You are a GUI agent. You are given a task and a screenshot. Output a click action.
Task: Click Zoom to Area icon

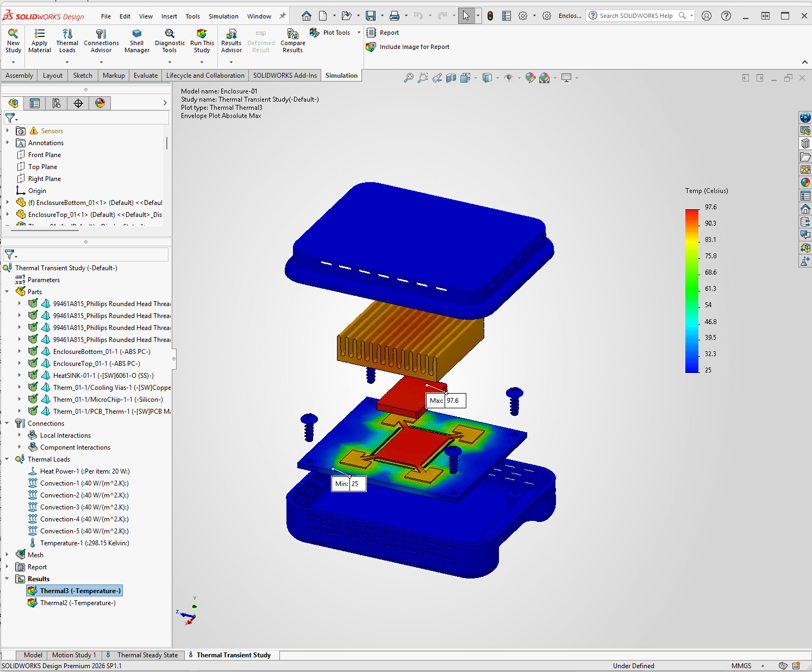[423, 78]
